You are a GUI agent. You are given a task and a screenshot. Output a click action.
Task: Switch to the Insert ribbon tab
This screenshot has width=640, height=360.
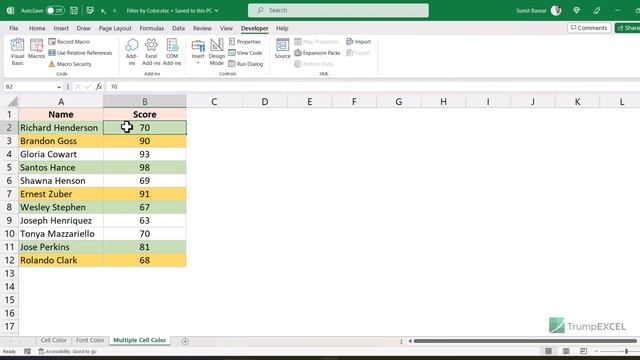point(61,28)
